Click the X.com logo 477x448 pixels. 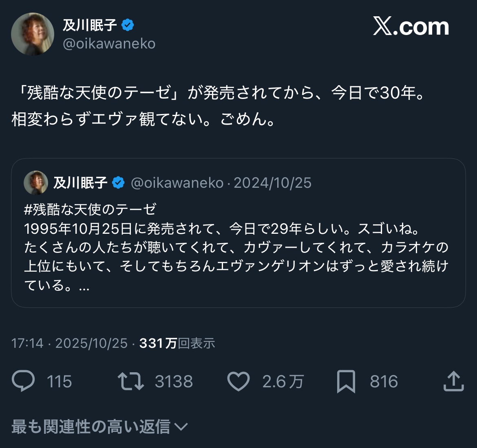click(411, 27)
